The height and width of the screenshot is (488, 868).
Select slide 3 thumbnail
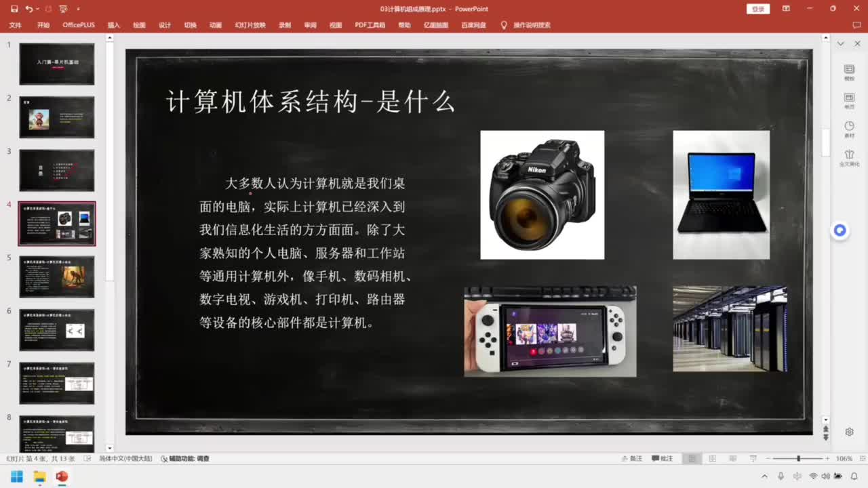click(x=57, y=170)
